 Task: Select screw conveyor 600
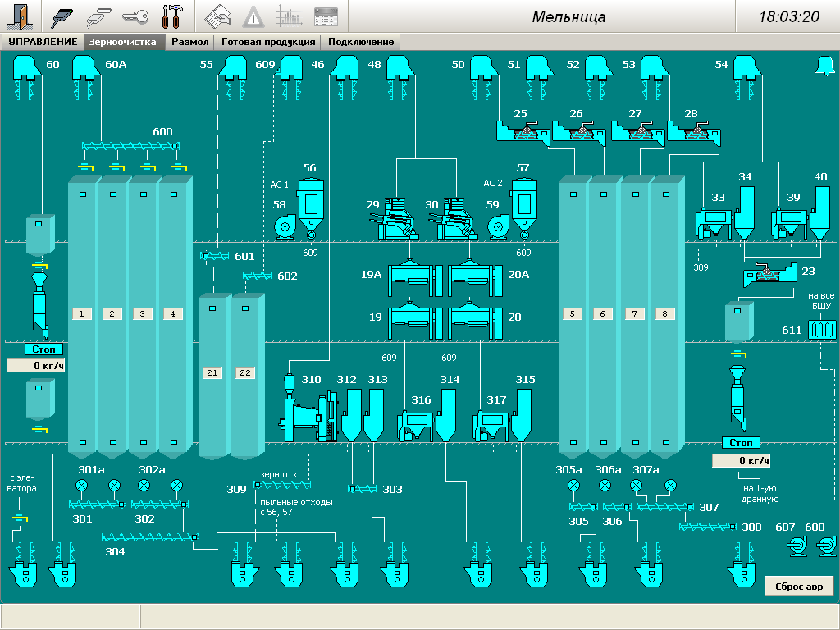(x=131, y=147)
